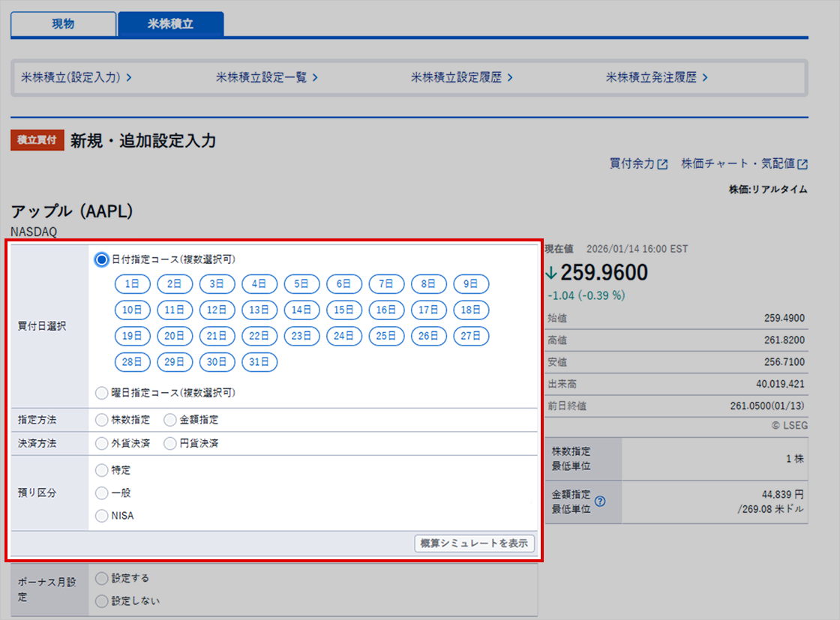Select 金額指定 as the 指定方法
This screenshot has width=840, height=620.
[x=169, y=420]
